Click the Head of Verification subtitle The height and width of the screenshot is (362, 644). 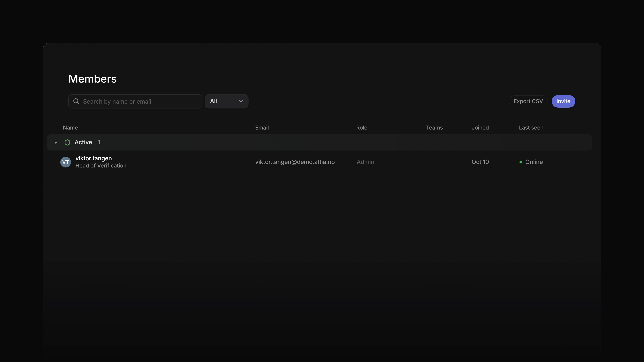101,166
